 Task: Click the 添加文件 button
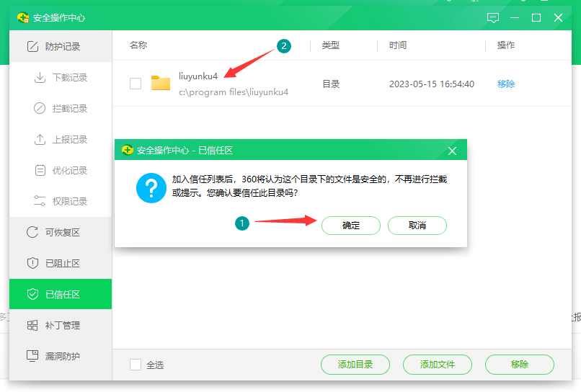[438, 365]
